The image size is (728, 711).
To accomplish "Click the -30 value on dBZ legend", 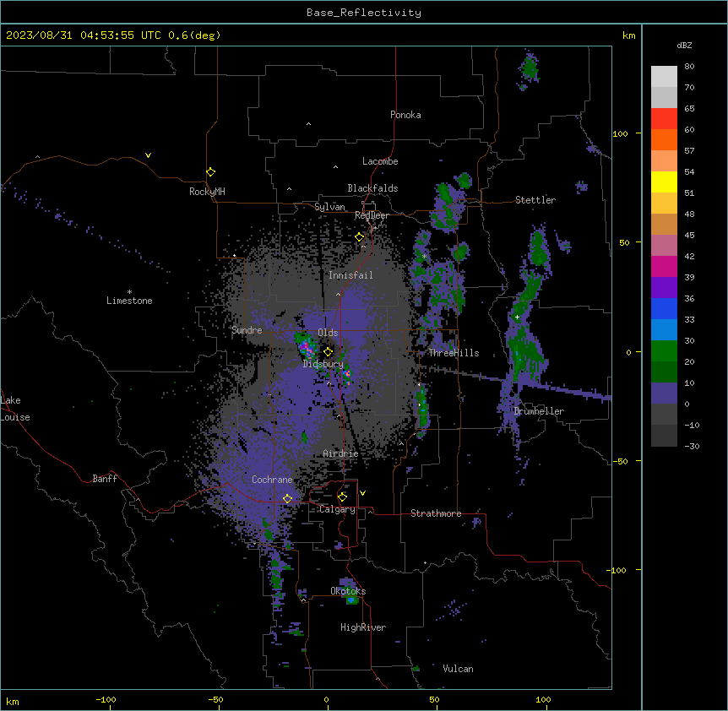I will [x=692, y=447].
